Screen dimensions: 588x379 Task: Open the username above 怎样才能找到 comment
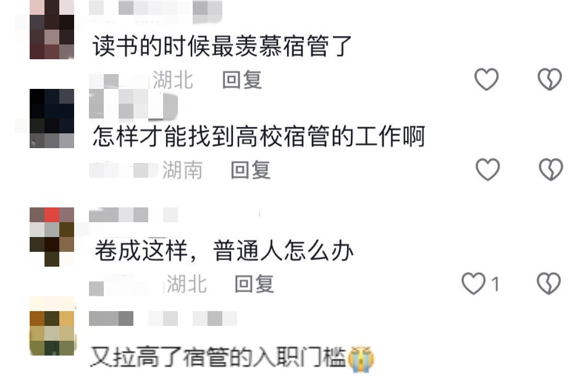click(x=133, y=104)
